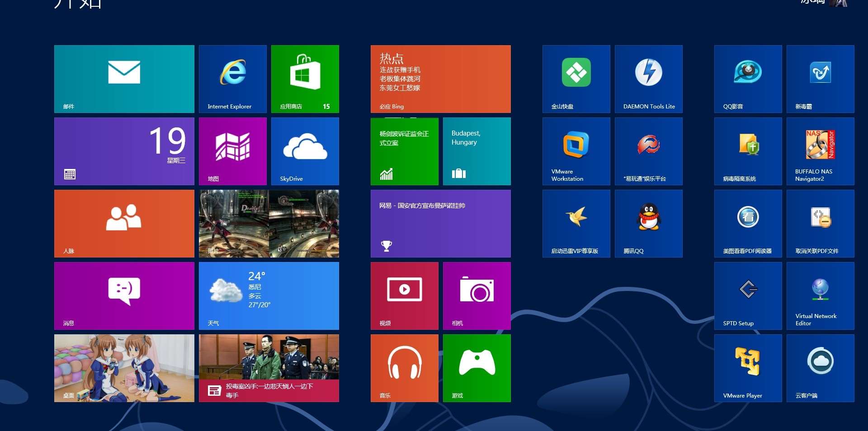
Task: Launch 云客户端 cloud client tile
Action: (x=821, y=368)
